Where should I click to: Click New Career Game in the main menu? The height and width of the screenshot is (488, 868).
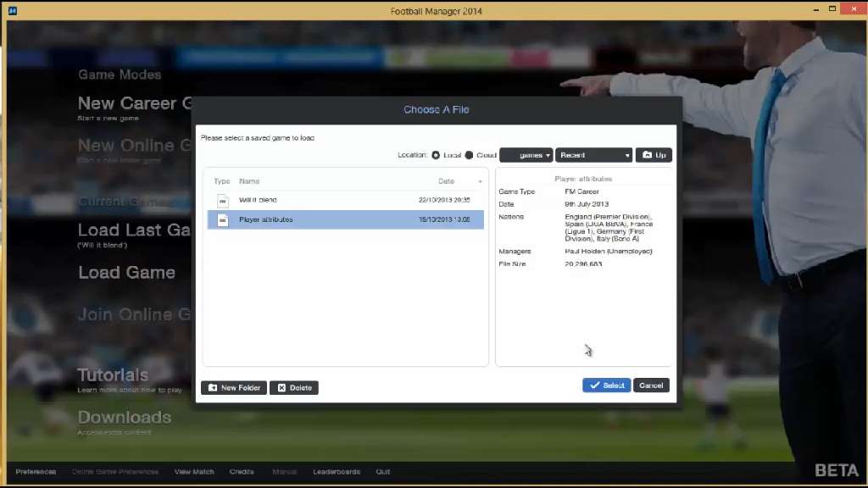(135, 103)
